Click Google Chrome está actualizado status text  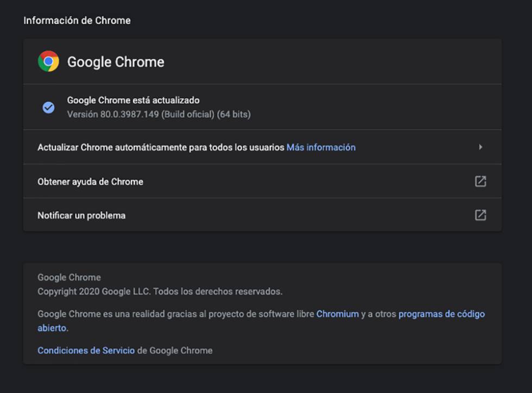[134, 100]
